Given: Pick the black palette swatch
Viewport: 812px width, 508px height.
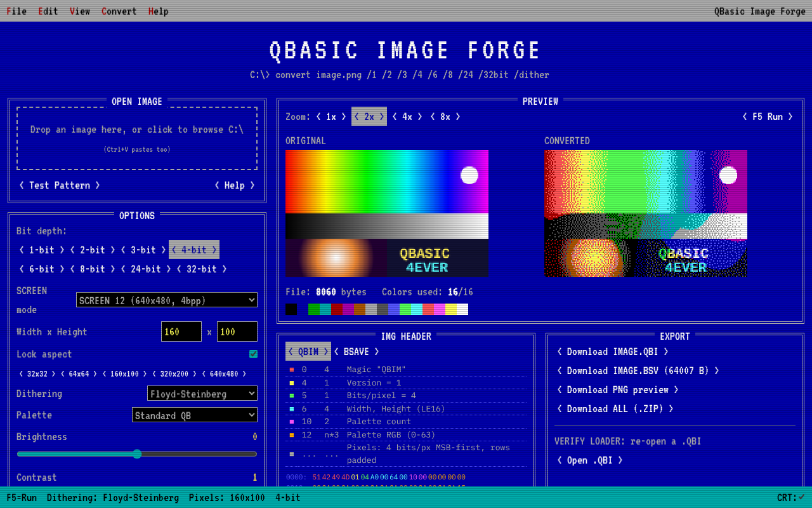Looking at the screenshot, I should 291,309.
